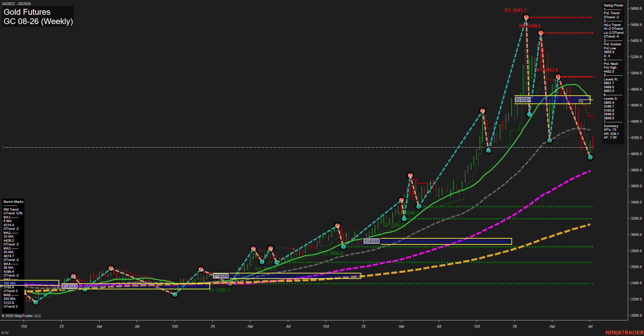Viewport: 644px width, 336px height.
Task: Click the '4452.0' Pvt High value
Action: [x=609, y=72]
